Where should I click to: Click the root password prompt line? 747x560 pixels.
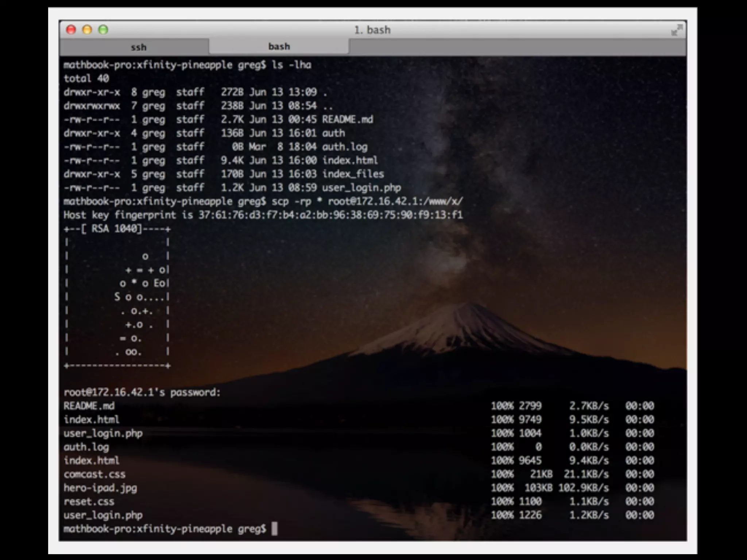142,392
